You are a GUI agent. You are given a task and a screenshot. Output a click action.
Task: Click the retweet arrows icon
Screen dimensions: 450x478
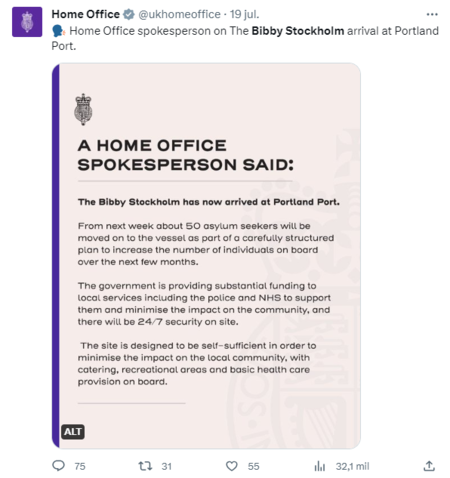click(x=145, y=466)
